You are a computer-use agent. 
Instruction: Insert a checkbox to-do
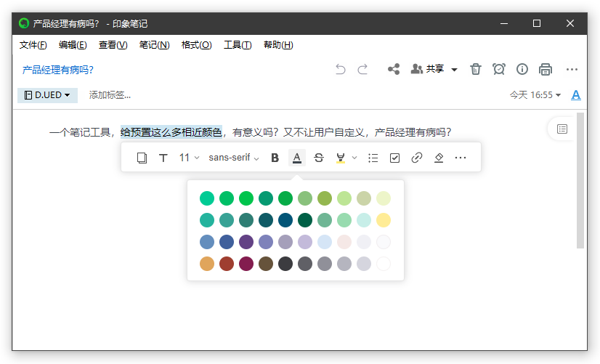click(x=395, y=158)
